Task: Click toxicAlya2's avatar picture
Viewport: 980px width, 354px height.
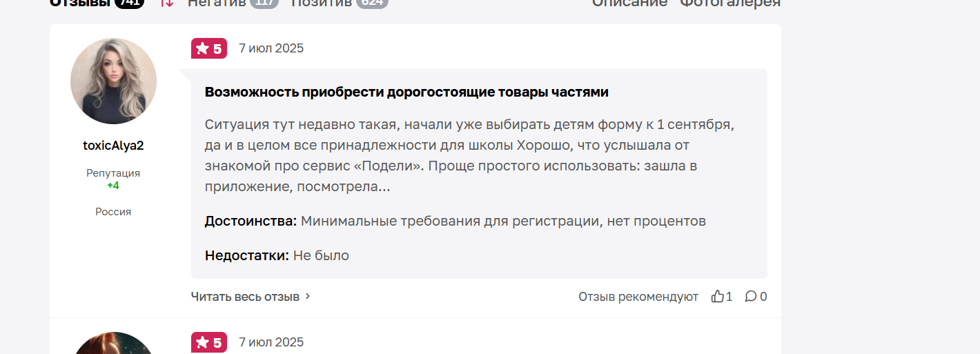Action: [113, 81]
